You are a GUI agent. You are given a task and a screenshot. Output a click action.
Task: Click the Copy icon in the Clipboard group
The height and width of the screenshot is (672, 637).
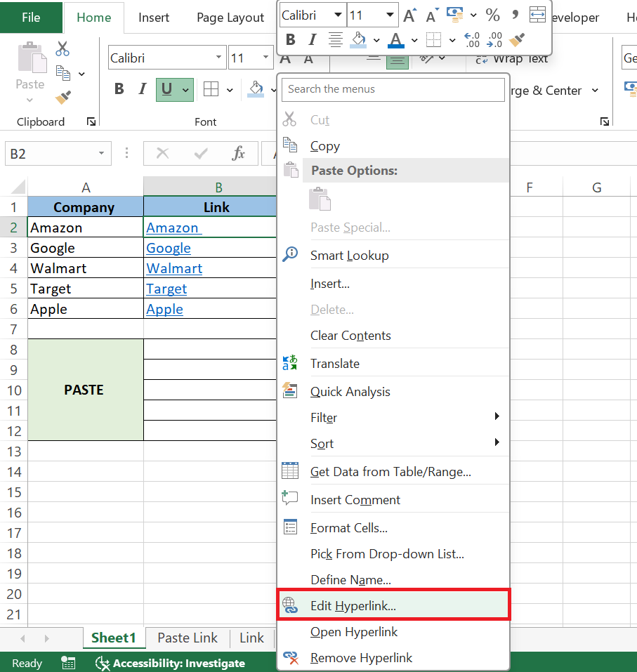pos(63,73)
